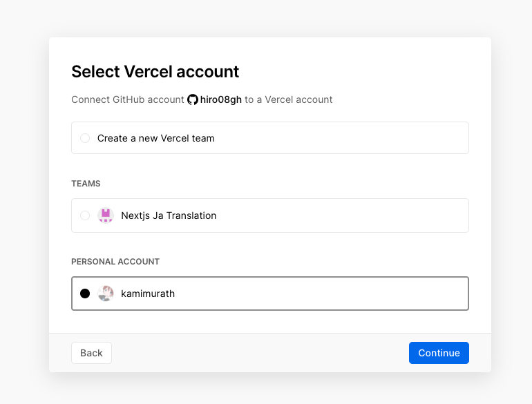This screenshot has height=404, width=532.
Task: Click the GitHub octocat icon
Action: 193,99
